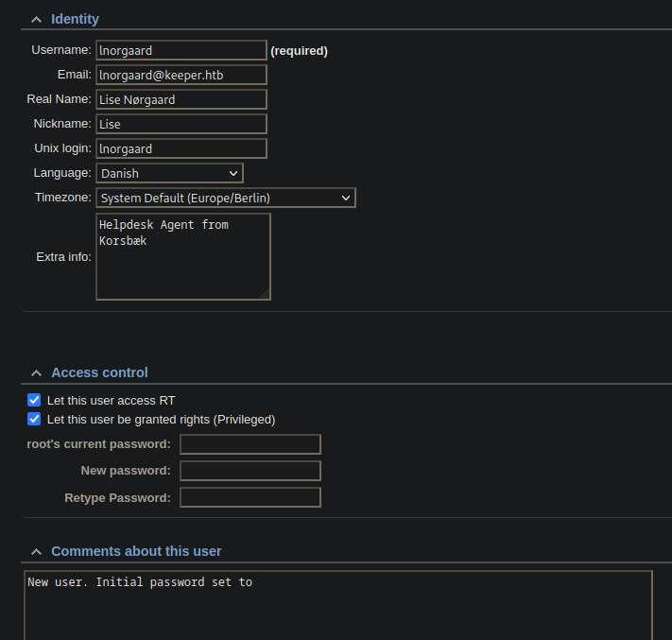
Task: Uncheck Let this user access RT
Action: click(x=35, y=400)
